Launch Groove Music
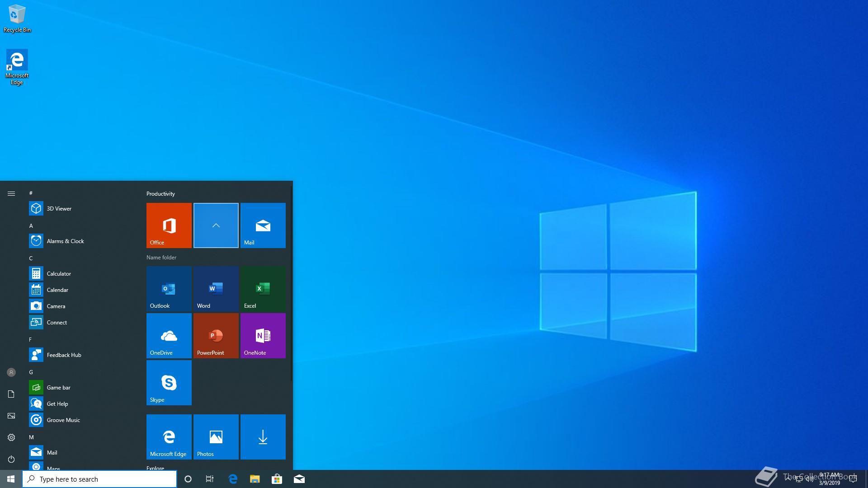This screenshot has width=868, height=488. [82, 420]
